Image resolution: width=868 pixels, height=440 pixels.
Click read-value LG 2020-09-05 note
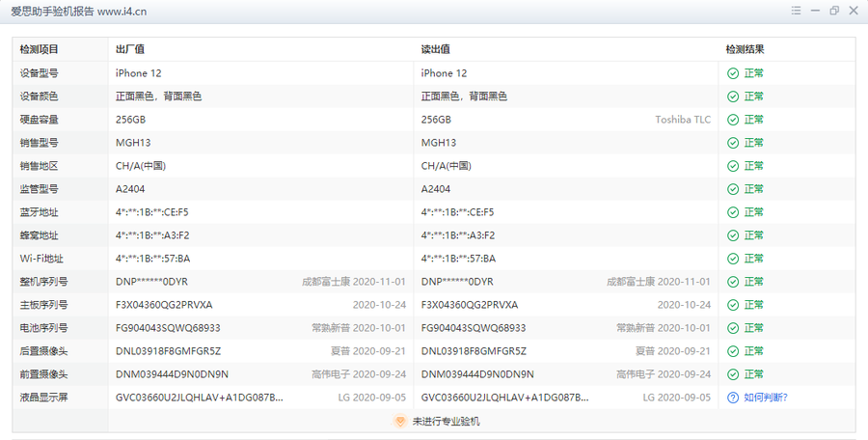(676, 398)
